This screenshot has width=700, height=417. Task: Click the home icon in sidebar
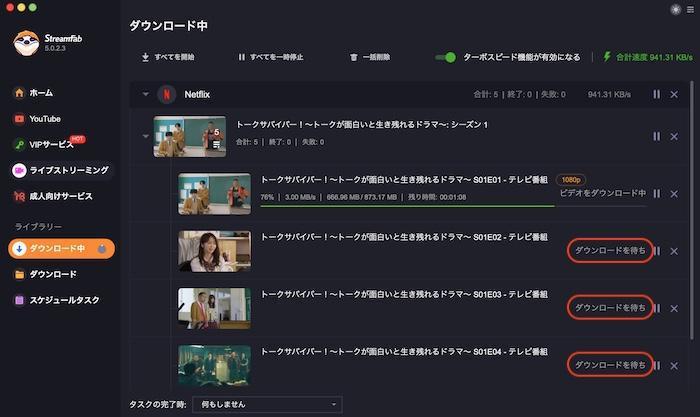[19, 93]
